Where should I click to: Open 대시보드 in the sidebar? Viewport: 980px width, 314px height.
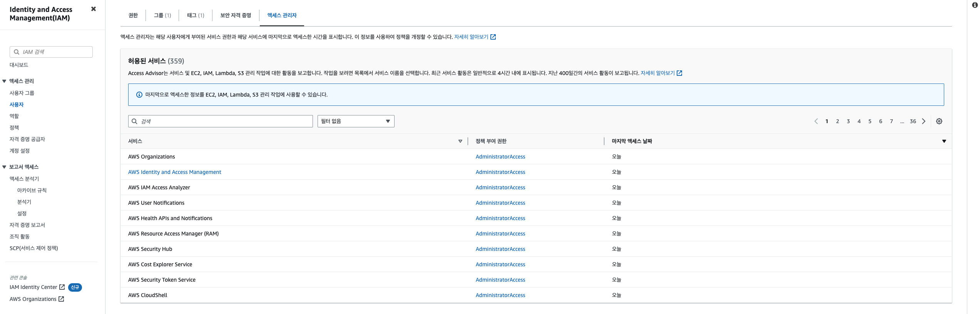tap(19, 65)
